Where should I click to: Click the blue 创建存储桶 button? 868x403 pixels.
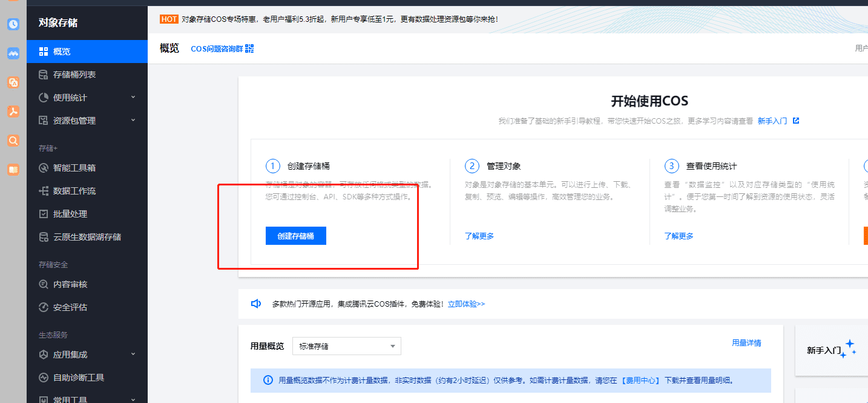pos(295,236)
